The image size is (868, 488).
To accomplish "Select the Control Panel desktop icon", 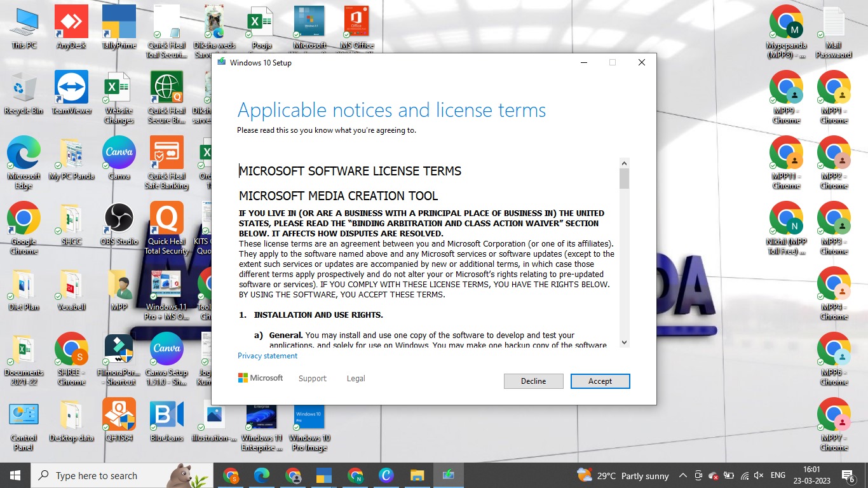I will click(x=24, y=425).
